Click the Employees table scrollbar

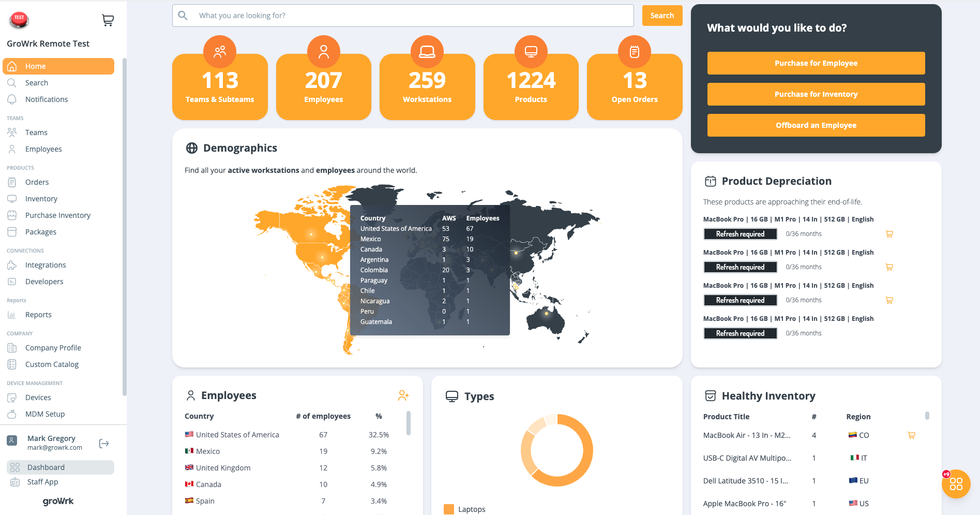(x=409, y=423)
